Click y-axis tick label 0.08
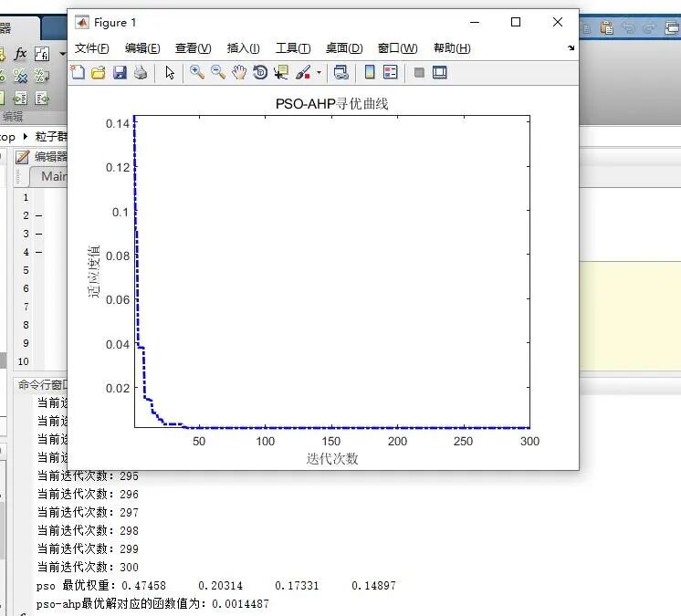 (x=118, y=256)
